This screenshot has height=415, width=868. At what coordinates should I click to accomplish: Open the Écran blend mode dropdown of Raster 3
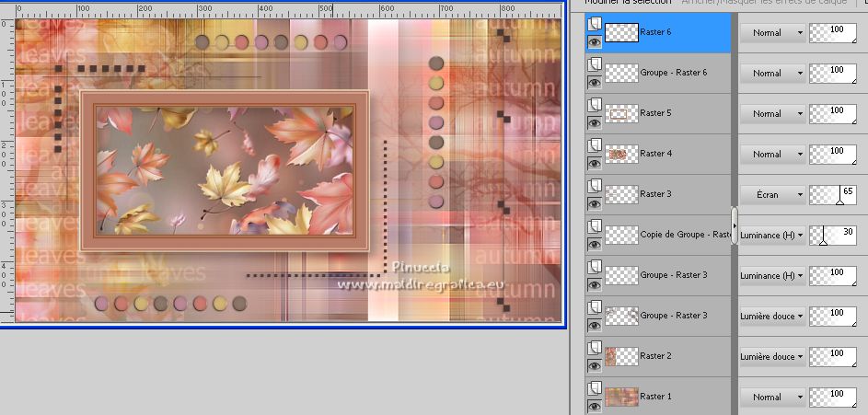(x=772, y=195)
